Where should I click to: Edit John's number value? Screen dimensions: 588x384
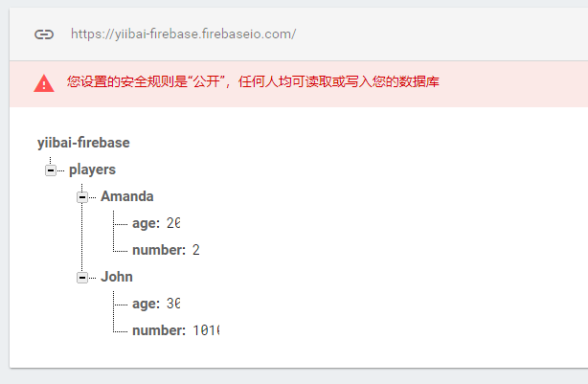[205, 330]
